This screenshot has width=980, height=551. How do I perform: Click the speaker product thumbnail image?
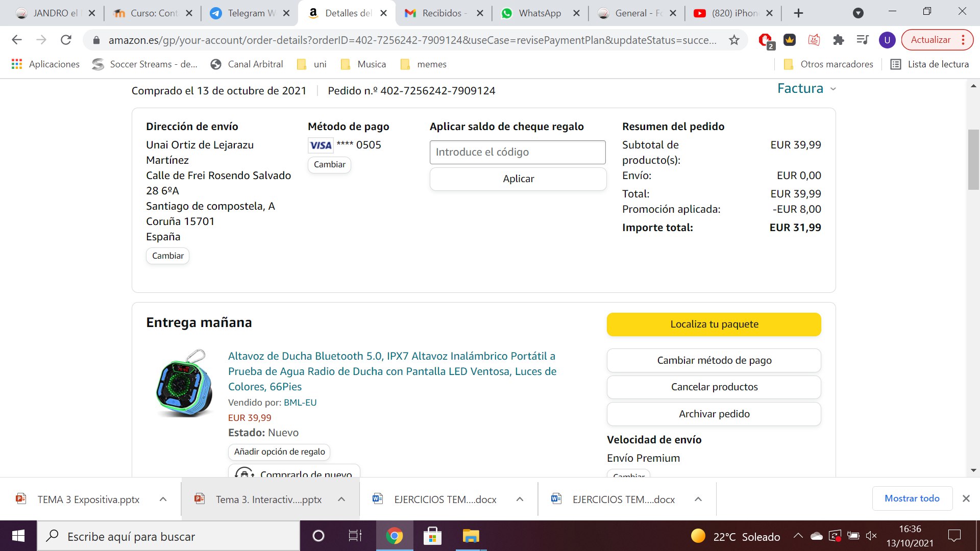[x=184, y=383]
